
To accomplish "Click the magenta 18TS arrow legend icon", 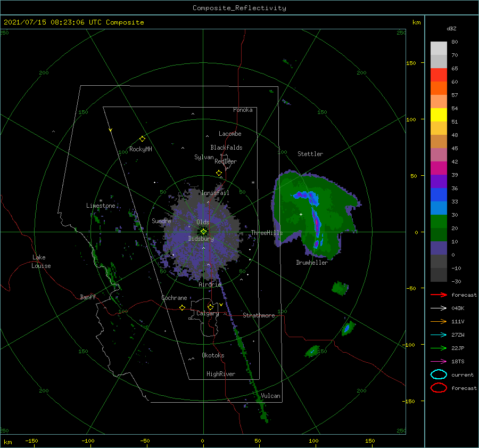I will tap(439, 362).
